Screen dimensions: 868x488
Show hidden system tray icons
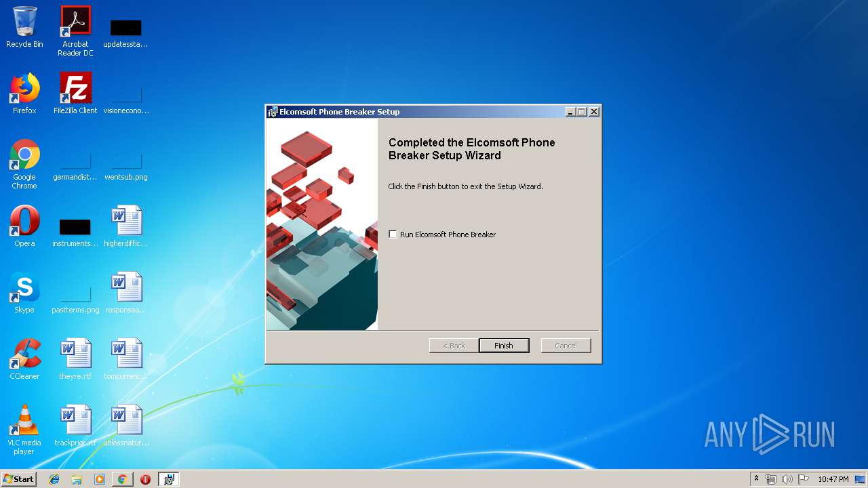point(756,479)
